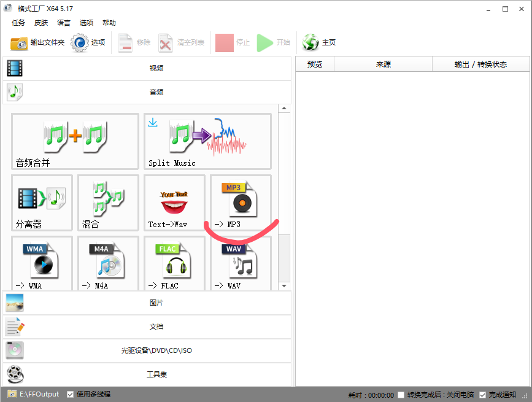This screenshot has width=532, height=402.
Task: Open the 主页 homepage globe button
Action: (x=319, y=42)
